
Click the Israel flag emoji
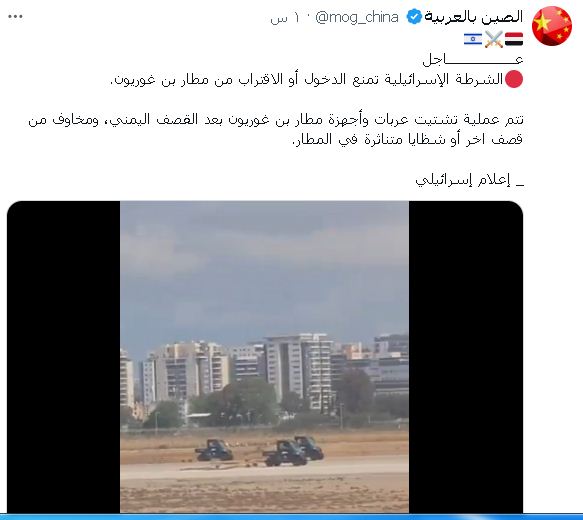473,39
